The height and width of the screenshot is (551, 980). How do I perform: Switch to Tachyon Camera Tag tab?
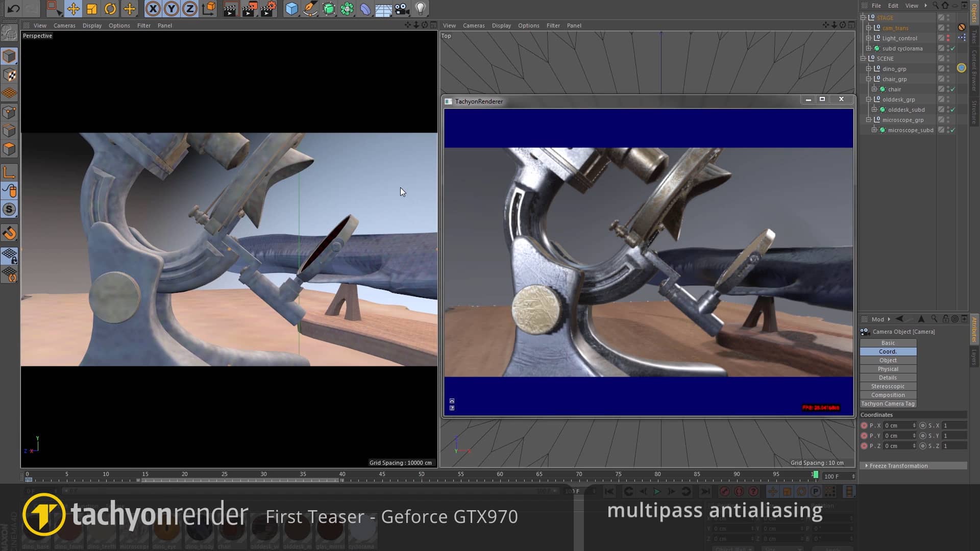pyautogui.click(x=888, y=404)
